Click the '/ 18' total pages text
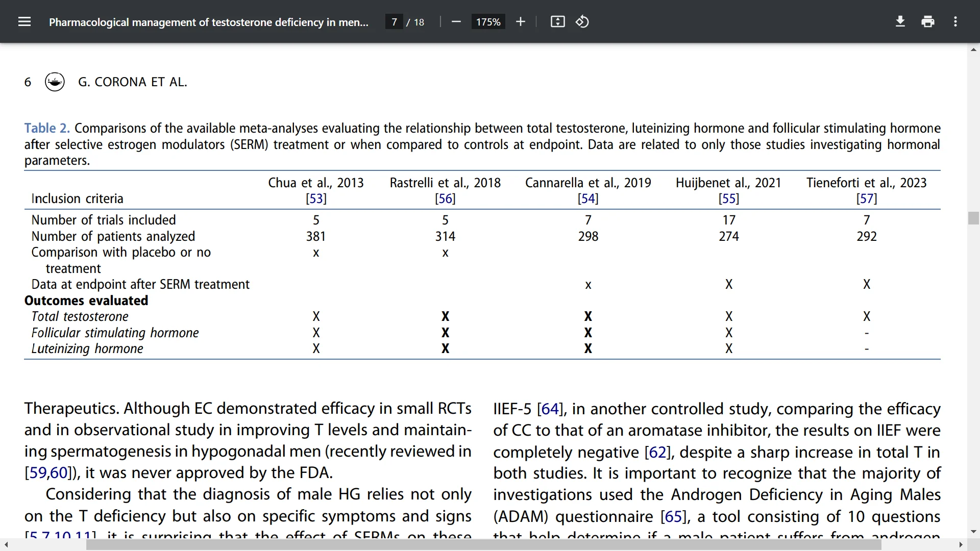Image resolution: width=980 pixels, height=551 pixels. tap(415, 22)
